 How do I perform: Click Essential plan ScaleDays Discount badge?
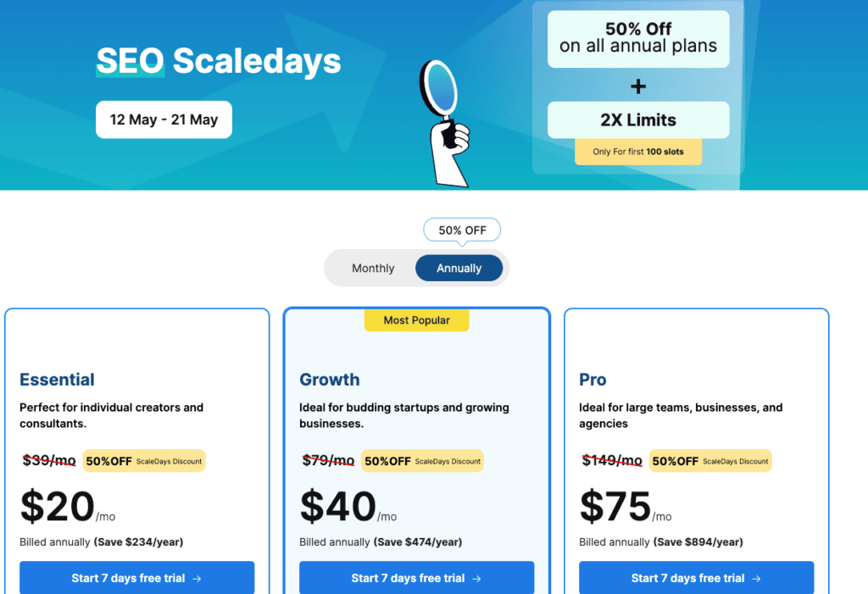tap(144, 461)
